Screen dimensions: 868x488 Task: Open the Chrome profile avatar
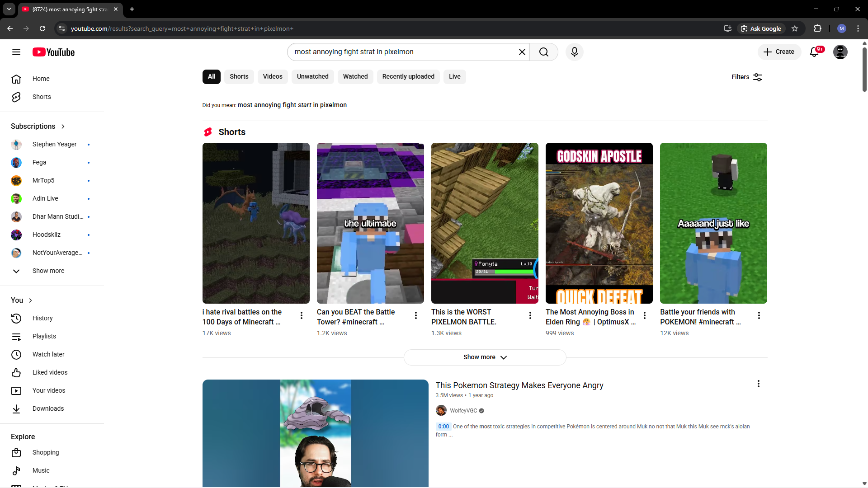842,28
